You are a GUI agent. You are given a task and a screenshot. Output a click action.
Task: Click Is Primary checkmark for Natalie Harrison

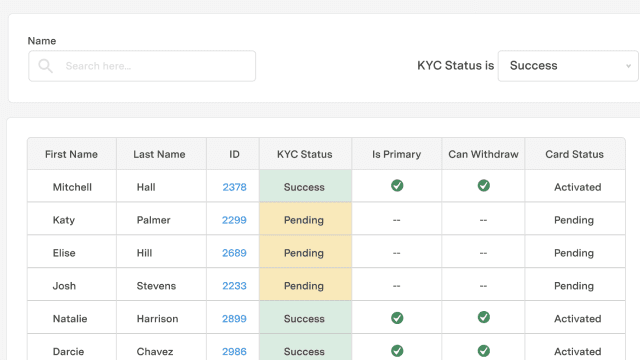point(397,318)
